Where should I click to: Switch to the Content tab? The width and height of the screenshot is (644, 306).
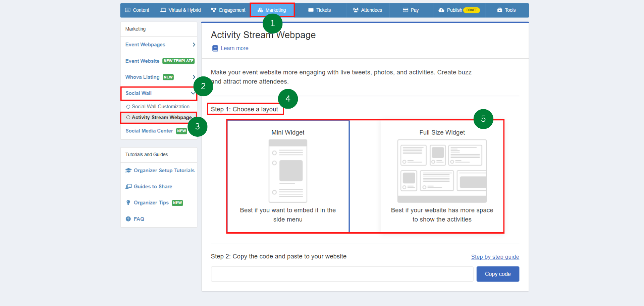[137, 10]
